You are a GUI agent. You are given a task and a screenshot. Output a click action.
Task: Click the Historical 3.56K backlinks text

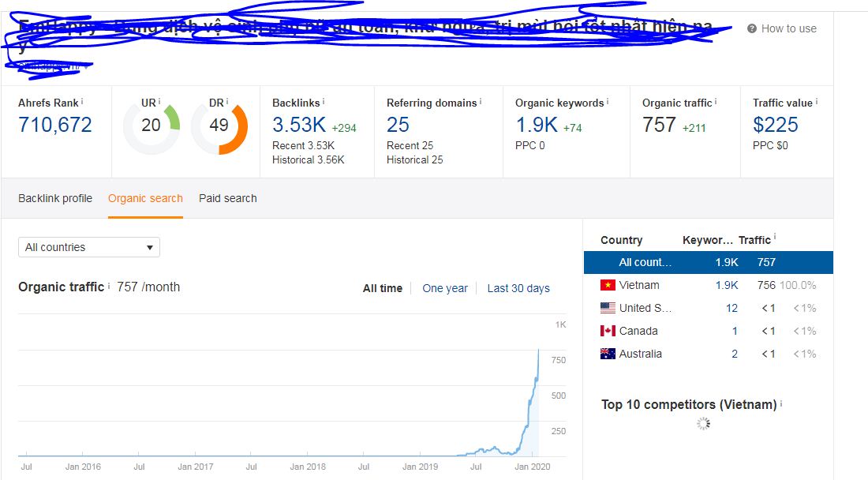point(309,160)
